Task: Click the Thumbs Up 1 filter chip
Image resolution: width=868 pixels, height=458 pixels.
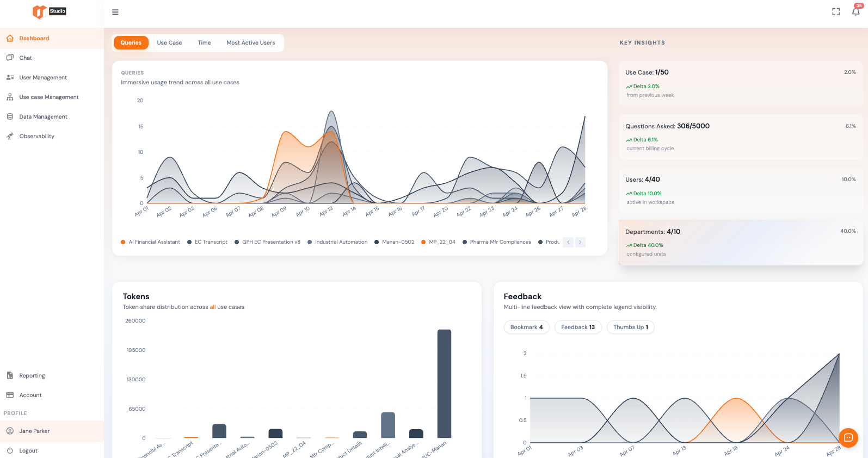Action: point(631,327)
